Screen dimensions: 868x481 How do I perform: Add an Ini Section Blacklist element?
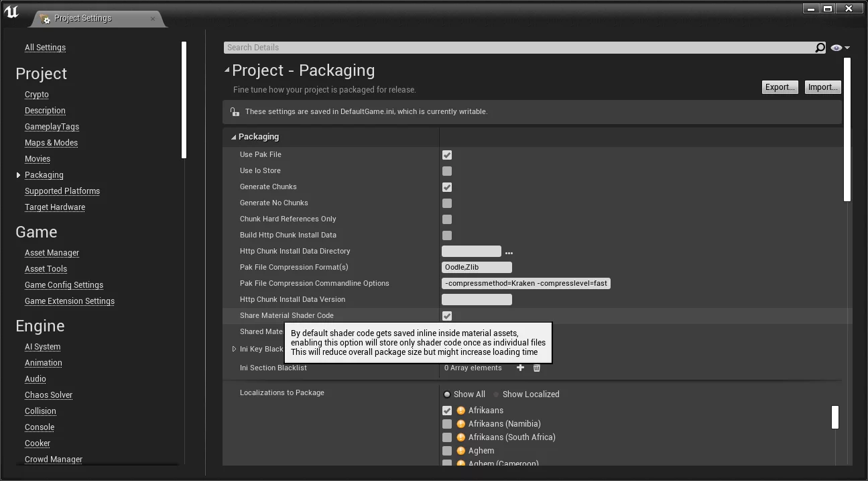(x=520, y=368)
